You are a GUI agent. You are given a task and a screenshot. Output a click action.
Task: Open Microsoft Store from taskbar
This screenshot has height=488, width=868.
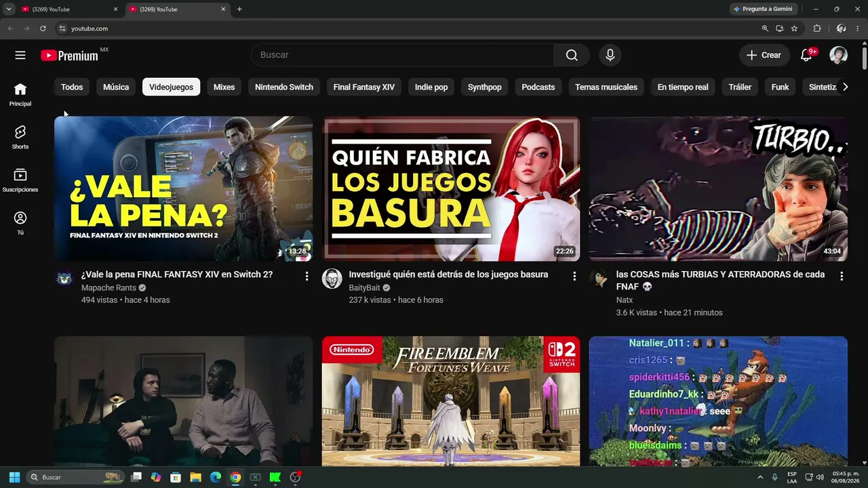[176, 477]
